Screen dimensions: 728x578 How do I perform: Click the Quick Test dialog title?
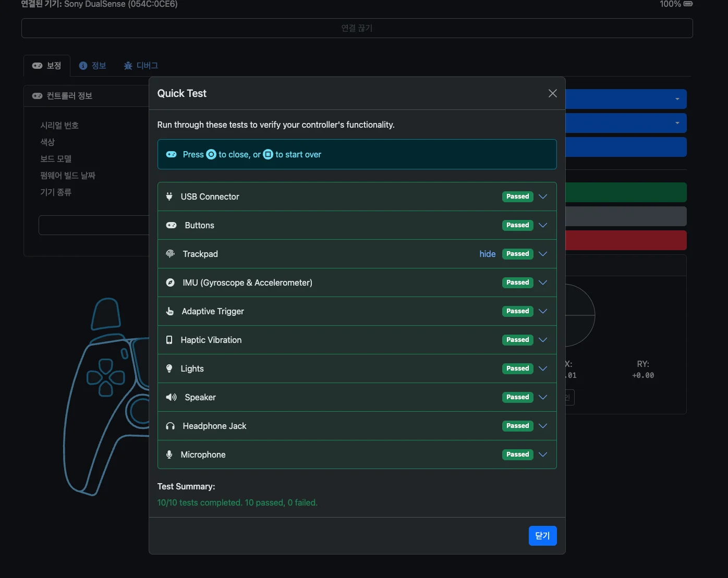[x=182, y=93]
